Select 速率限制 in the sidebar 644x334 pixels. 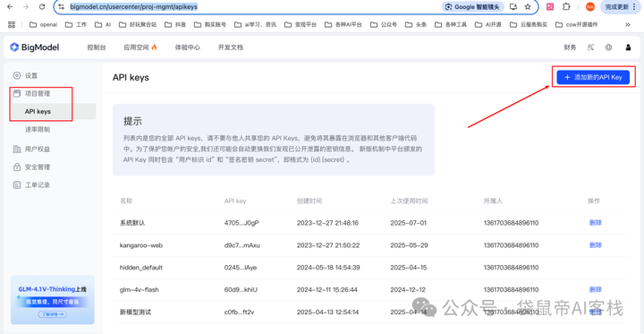tap(38, 130)
